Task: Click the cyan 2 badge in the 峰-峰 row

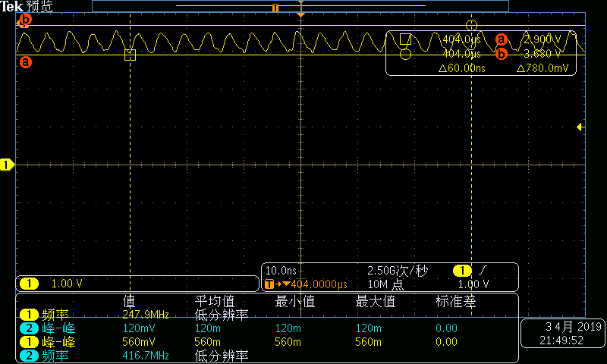Action: point(29,328)
